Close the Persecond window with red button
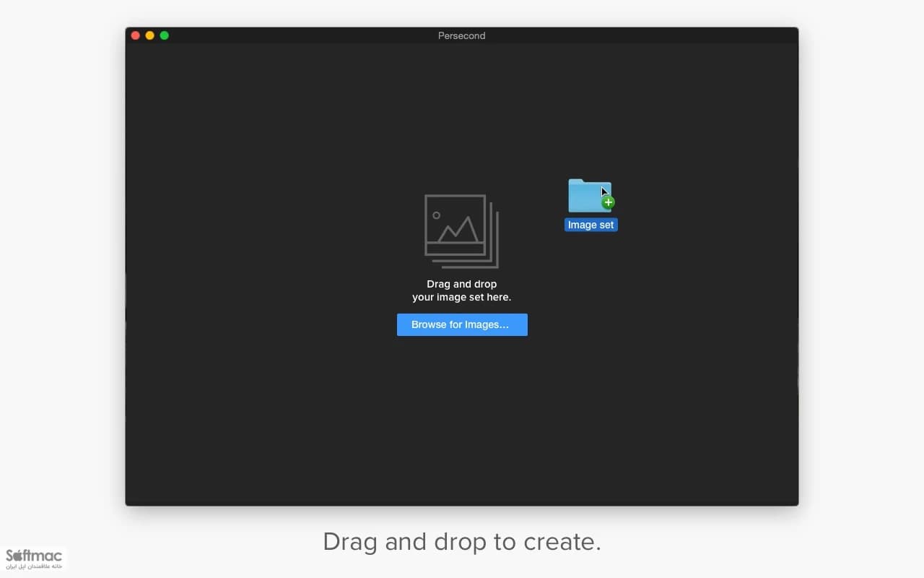This screenshot has width=924, height=578. click(x=135, y=35)
